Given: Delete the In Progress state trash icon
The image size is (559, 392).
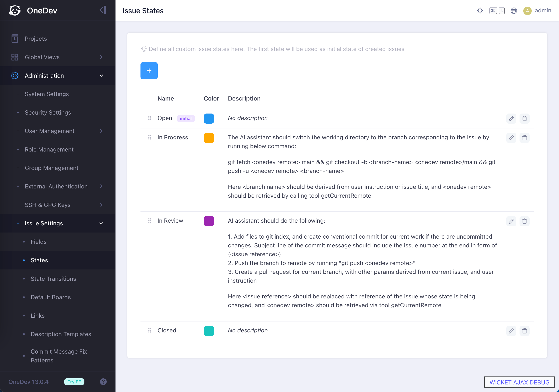Looking at the screenshot, I should [x=524, y=138].
